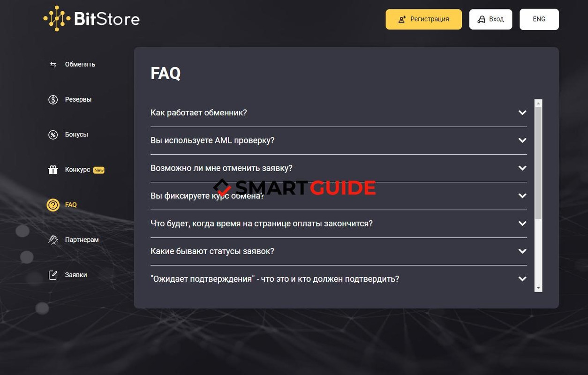The height and width of the screenshot is (375, 588).
Task: Open the BitStore wordmark home link
Action: [x=107, y=19]
